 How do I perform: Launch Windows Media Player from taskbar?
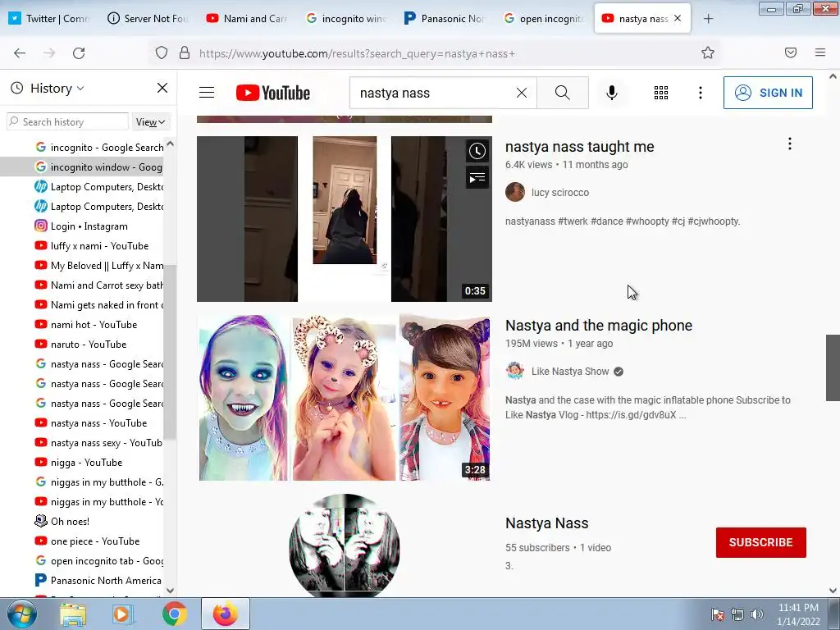[123, 614]
